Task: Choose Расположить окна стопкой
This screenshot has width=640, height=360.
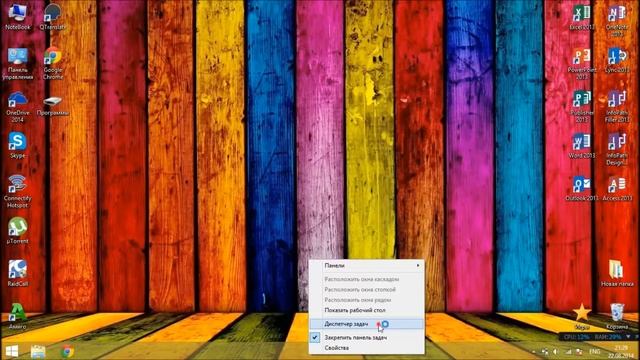Action: click(x=366, y=289)
